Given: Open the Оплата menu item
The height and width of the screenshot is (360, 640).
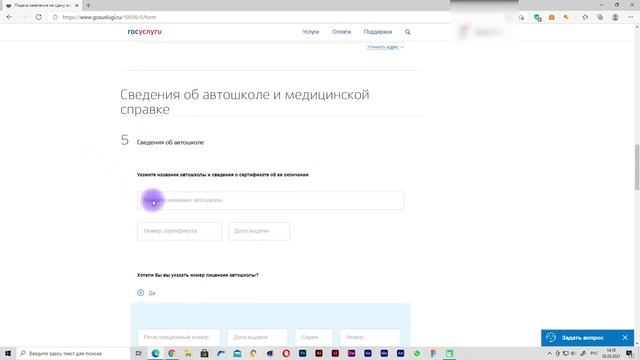Looking at the screenshot, I should [x=341, y=32].
